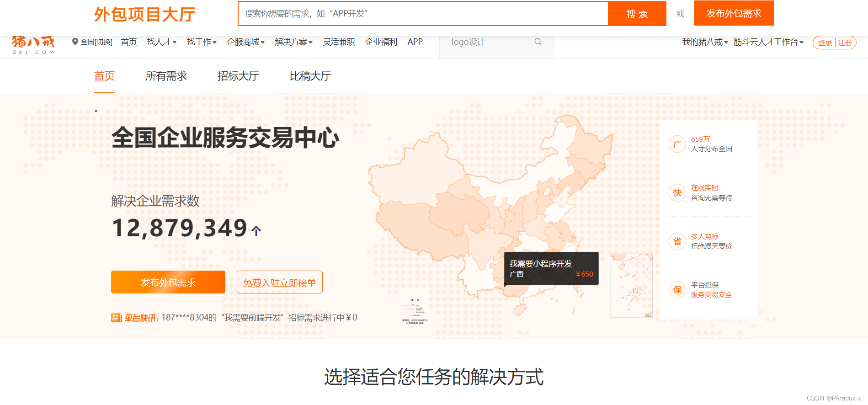This screenshot has height=405, width=868.
Task: Click the 多人竞标 拒绝漫天要价 text
Action: pos(711,241)
